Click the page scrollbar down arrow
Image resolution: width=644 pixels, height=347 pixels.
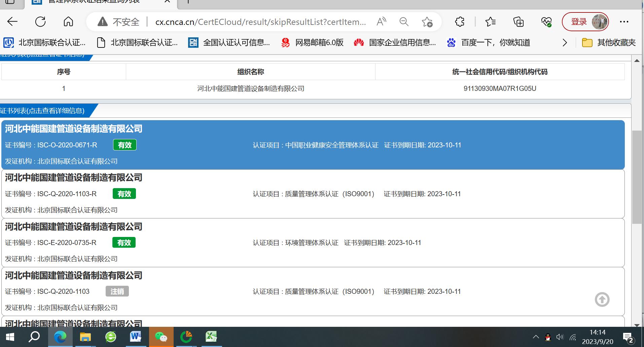click(637, 325)
